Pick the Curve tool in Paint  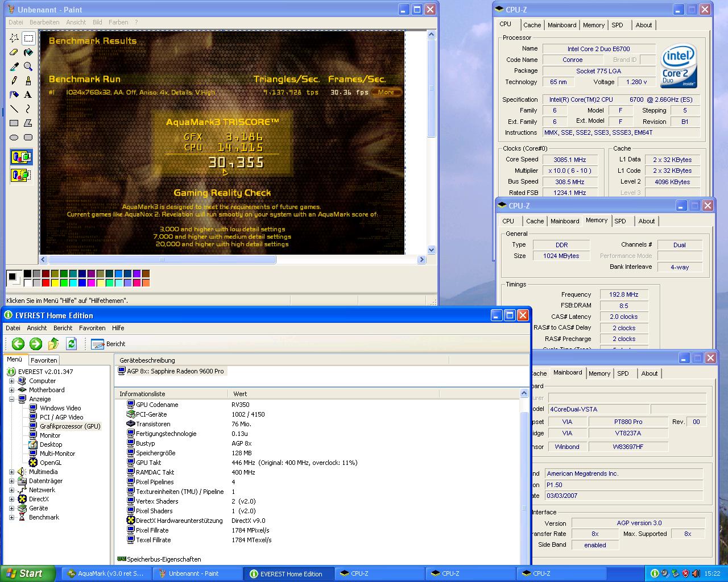(x=28, y=109)
